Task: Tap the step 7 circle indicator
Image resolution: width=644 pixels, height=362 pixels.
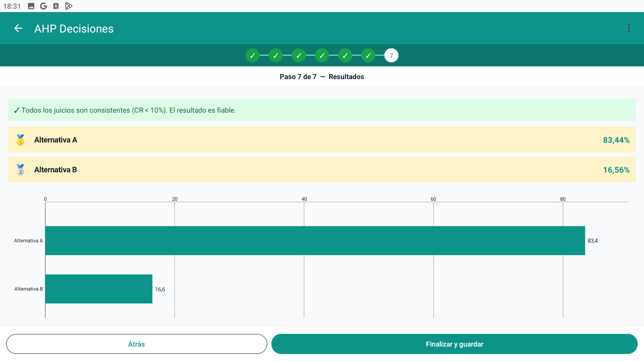Action: pos(391,56)
